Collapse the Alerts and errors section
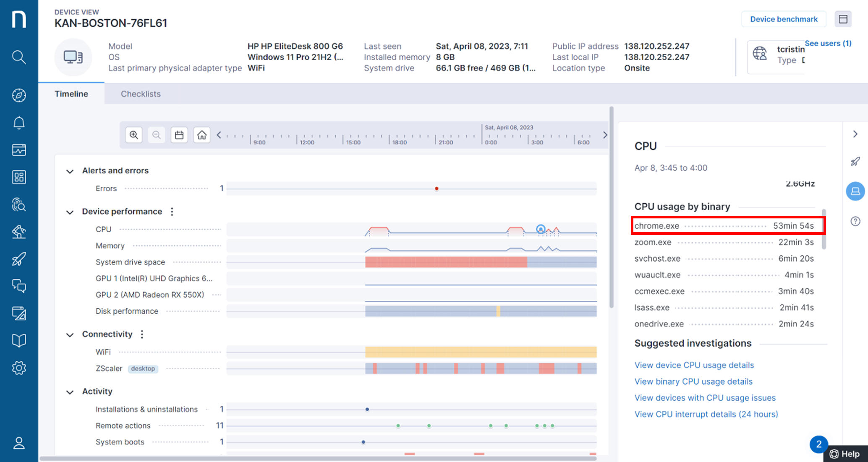This screenshot has width=868, height=462. 70,171
